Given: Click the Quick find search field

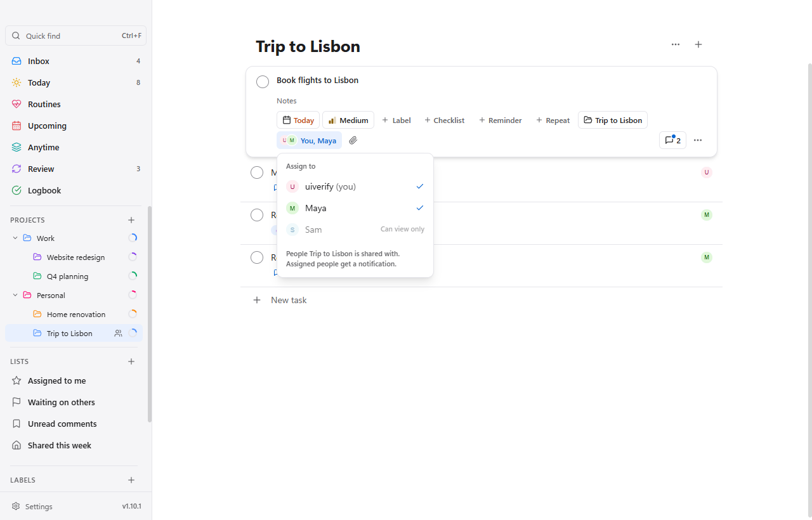Looking at the screenshot, I should 75,36.
